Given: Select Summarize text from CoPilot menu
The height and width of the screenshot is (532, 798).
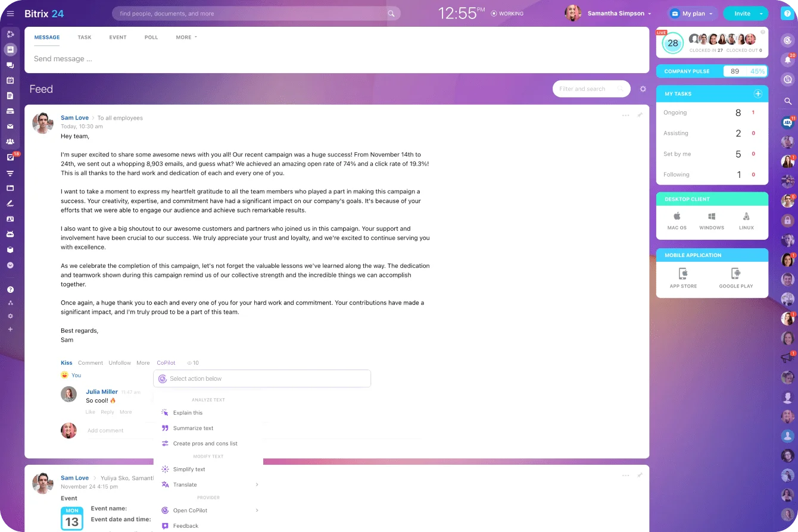Looking at the screenshot, I should 193,428.
